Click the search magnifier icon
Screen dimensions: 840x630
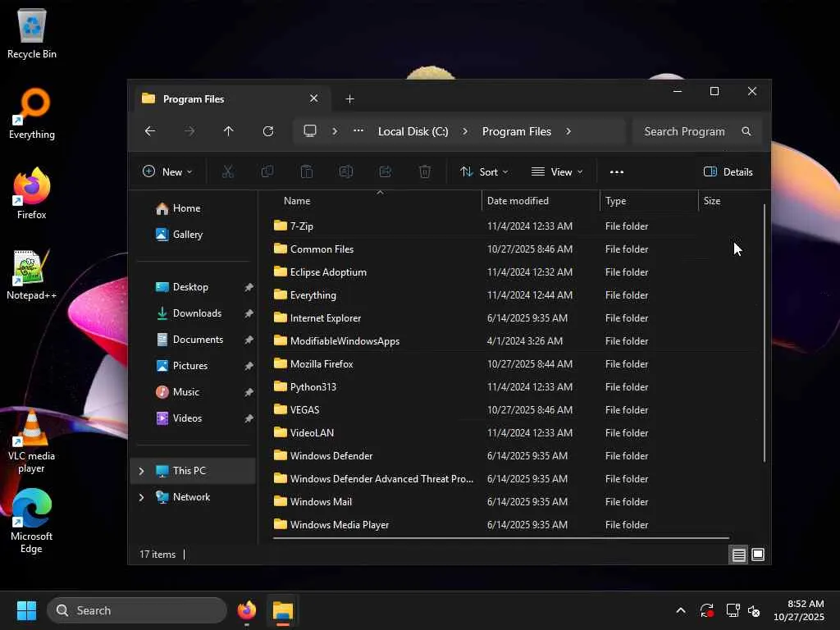746,131
